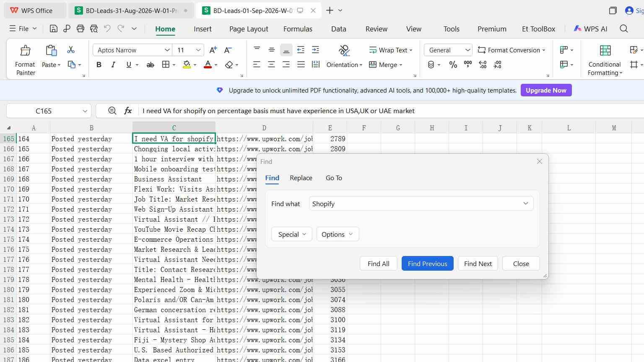Toggle Bold formatting

(99, 65)
